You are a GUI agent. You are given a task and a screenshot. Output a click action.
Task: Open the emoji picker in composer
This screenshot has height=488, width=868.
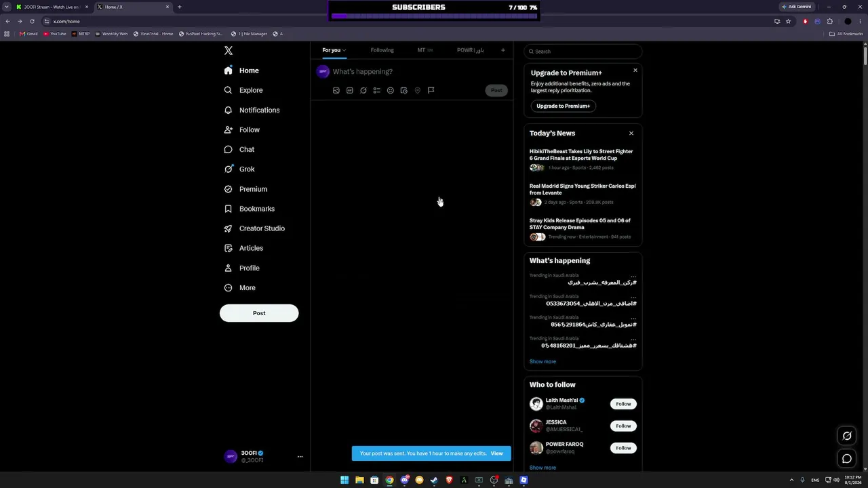pos(391,90)
